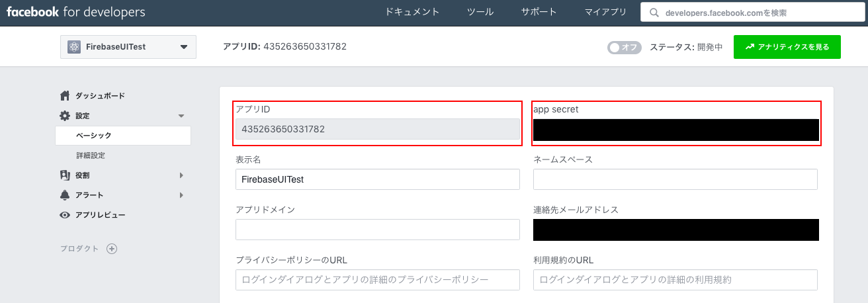Open the サポート menu
The height and width of the screenshot is (303, 868).
coord(539,13)
